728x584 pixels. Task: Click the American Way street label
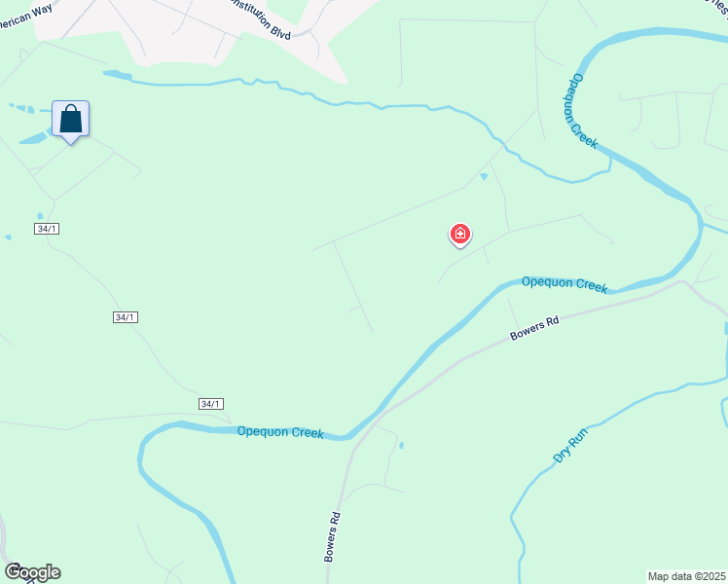(x=26, y=17)
